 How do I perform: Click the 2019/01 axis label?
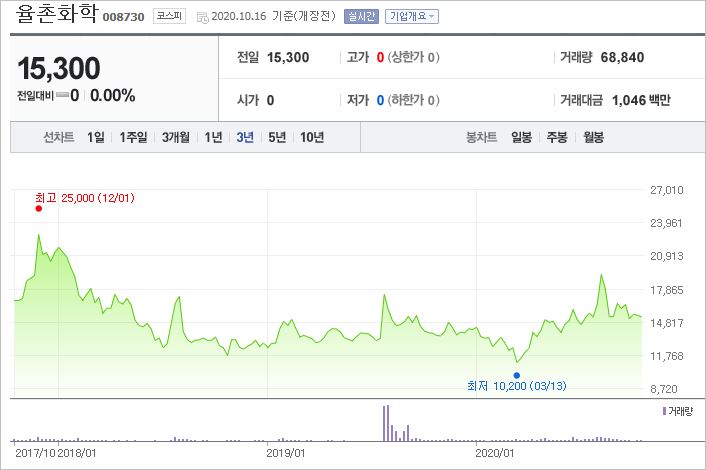(285, 453)
